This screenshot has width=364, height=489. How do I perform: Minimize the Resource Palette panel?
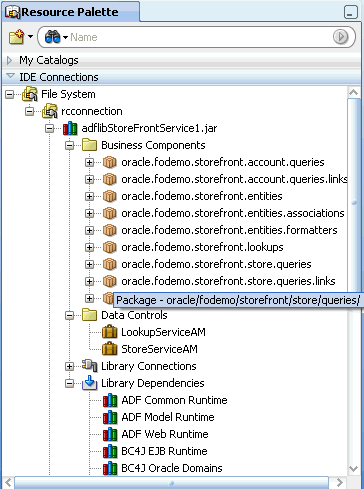point(350,12)
